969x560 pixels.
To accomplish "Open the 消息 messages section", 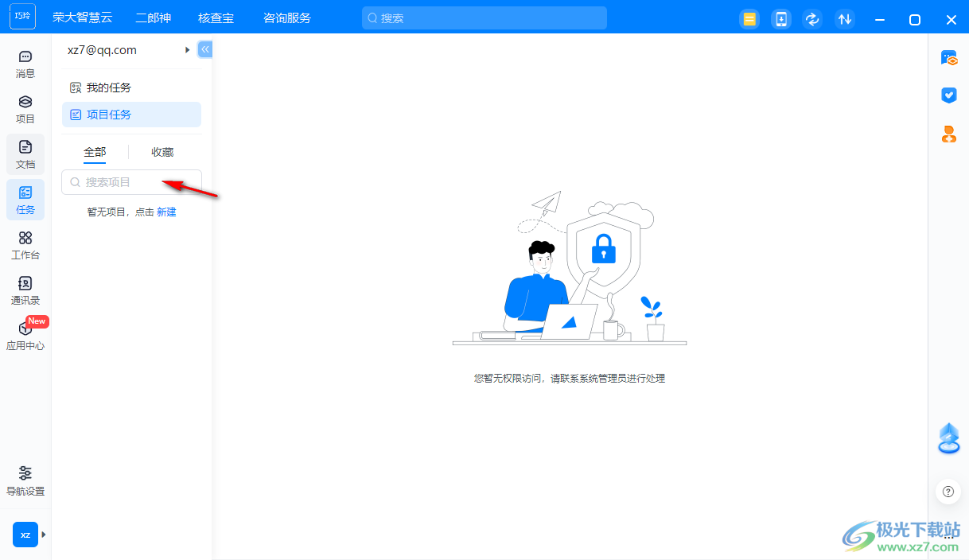I will pyautogui.click(x=25, y=64).
